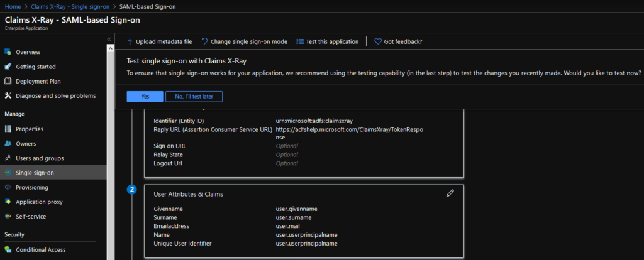
Task: Open the Provisioning sidebar item
Action: pyautogui.click(x=32, y=187)
